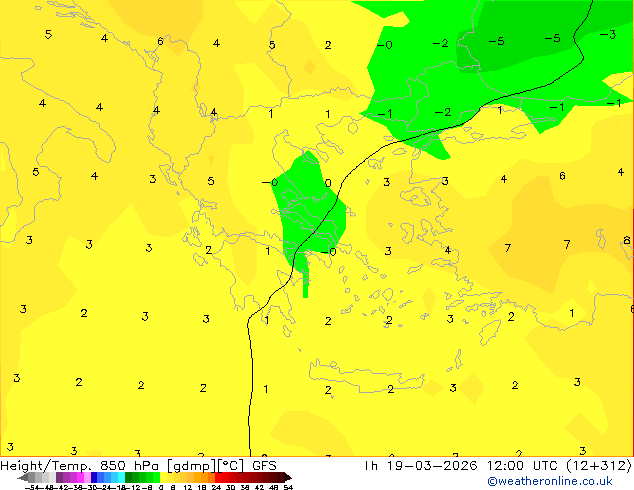Select the dark navy blue legend swatch

(x=94, y=477)
